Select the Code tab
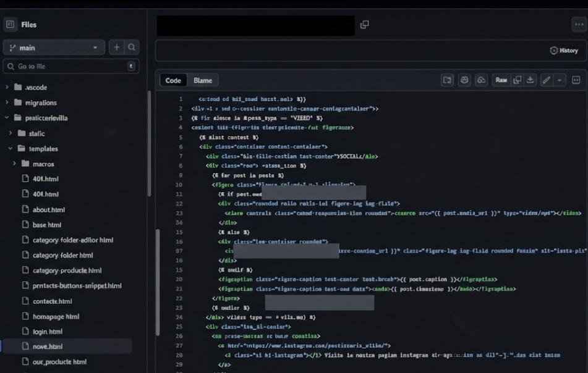588x373 pixels. (173, 80)
